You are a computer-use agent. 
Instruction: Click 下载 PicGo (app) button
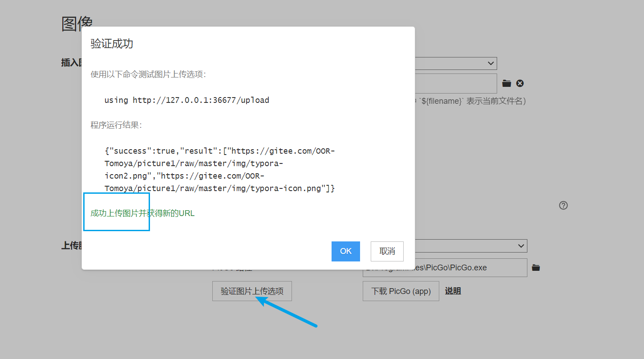(x=401, y=291)
